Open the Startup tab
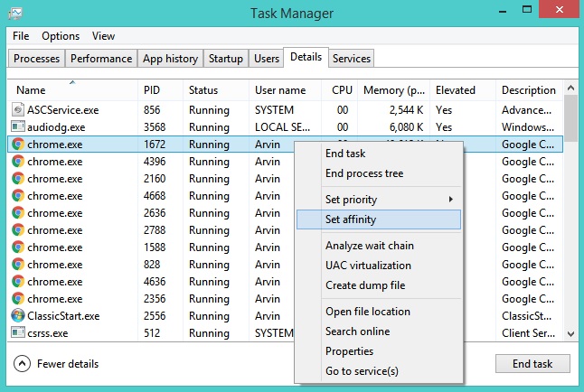This screenshot has width=584, height=392. click(225, 59)
